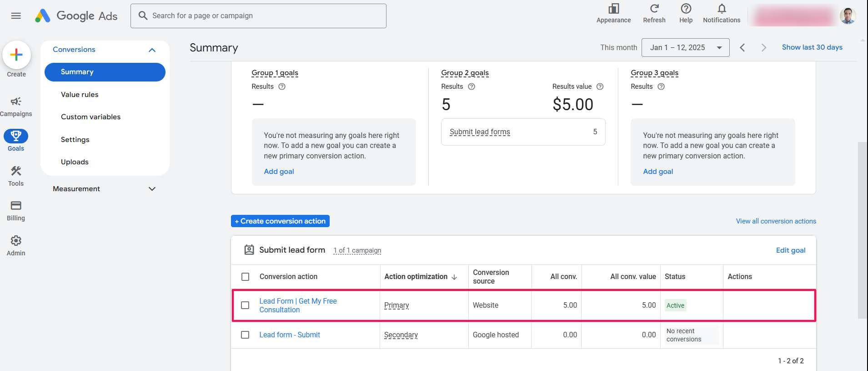Click the Google Ads logo
This screenshot has height=371, width=868.
[x=76, y=16]
